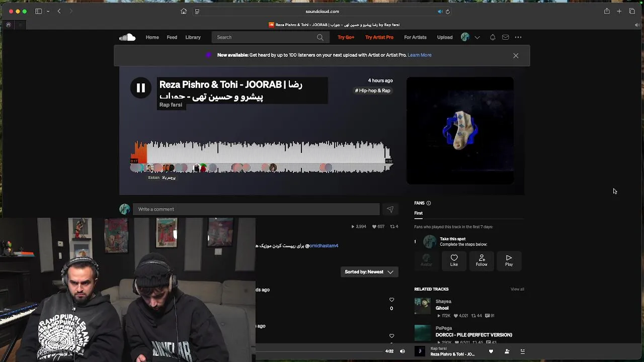Click Safari share icon

pos(607,12)
